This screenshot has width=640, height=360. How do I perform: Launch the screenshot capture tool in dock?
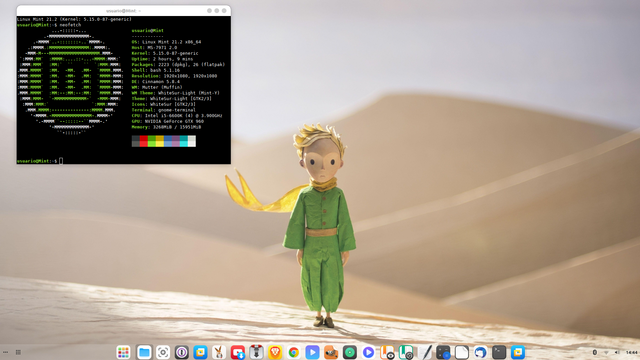[163, 352]
